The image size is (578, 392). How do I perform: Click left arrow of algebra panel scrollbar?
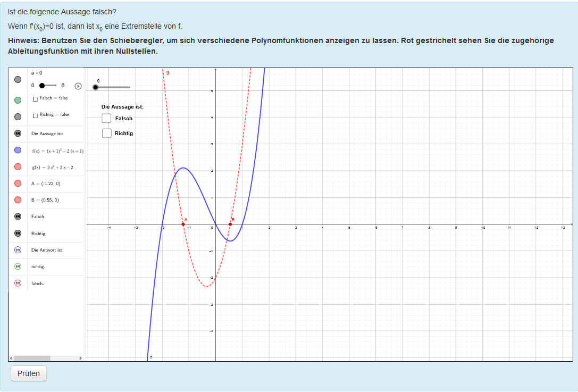tap(11, 358)
